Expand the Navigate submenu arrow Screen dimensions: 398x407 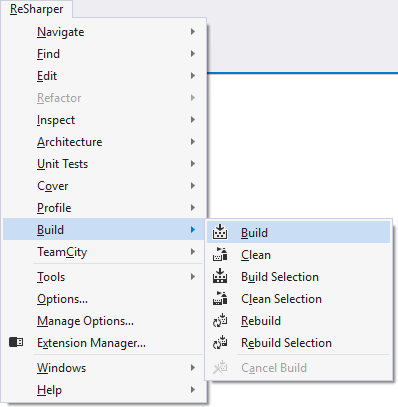pyautogui.click(x=193, y=32)
